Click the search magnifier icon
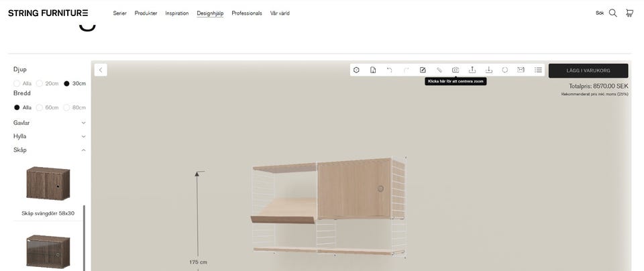 point(612,13)
